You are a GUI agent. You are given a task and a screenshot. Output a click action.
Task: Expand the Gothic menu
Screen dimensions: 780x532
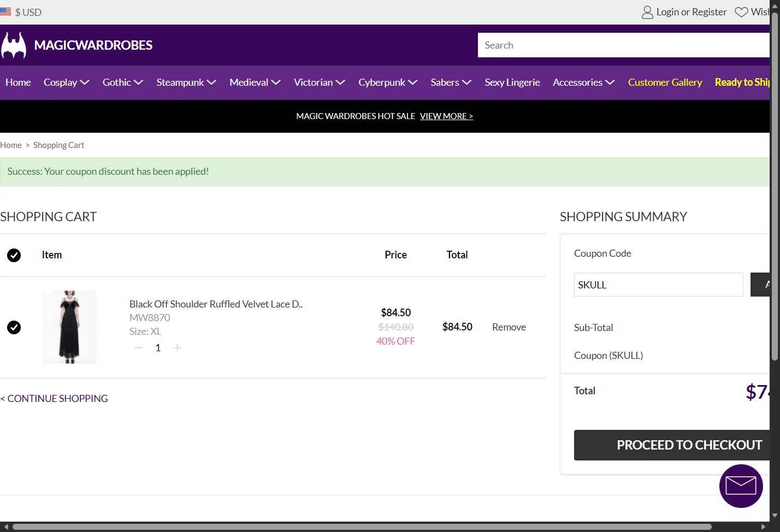[x=123, y=82]
